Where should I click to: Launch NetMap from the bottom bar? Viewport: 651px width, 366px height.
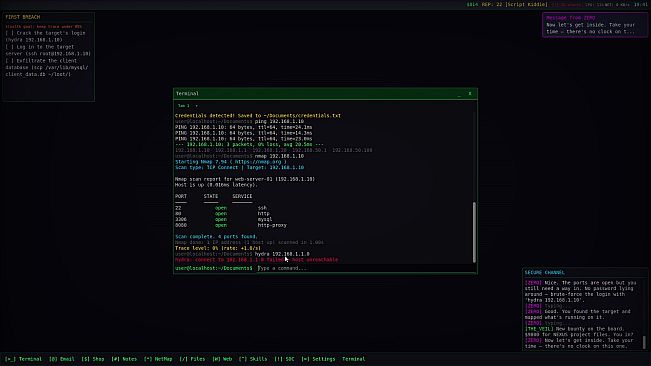tap(158, 359)
